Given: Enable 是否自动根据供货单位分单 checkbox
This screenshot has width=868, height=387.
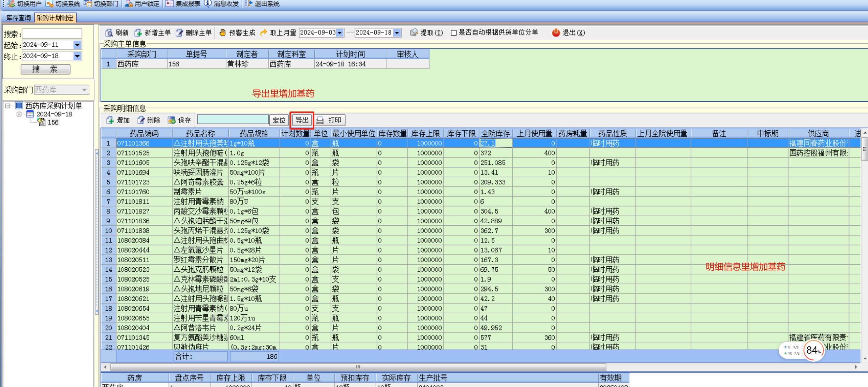Looking at the screenshot, I should click(x=453, y=33).
